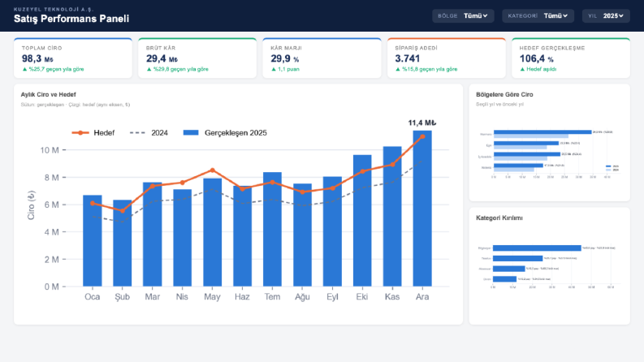Image resolution: width=644 pixels, height=362 pixels.
Task: Select the Toplam Ciro KPI card
Action: pos(73,58)
